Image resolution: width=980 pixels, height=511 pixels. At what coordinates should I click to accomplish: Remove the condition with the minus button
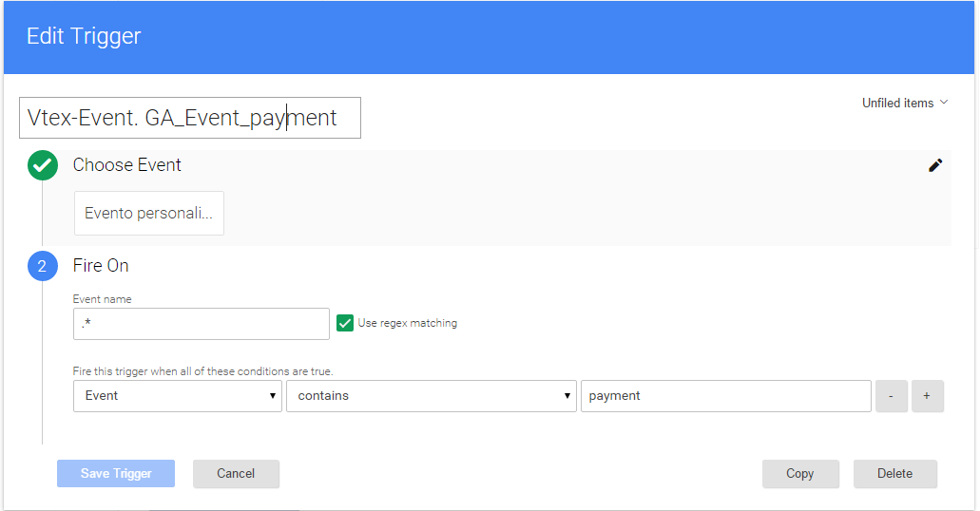tap(892, 396)
